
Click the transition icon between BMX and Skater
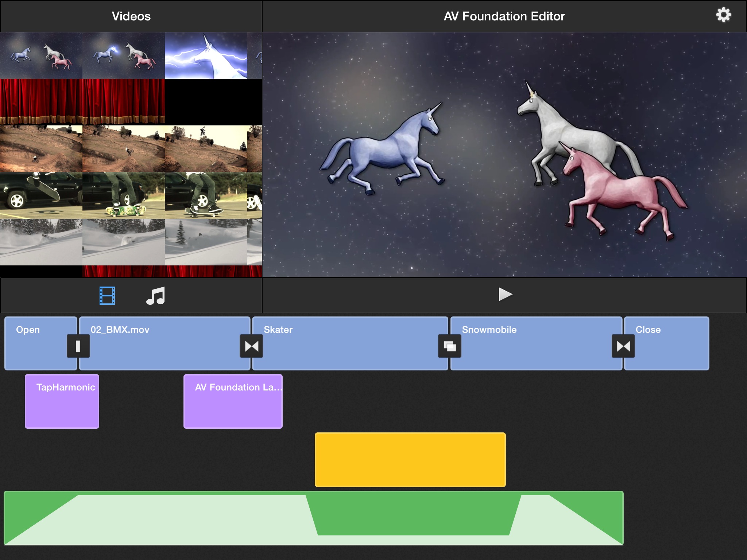(x=251, y=346)
